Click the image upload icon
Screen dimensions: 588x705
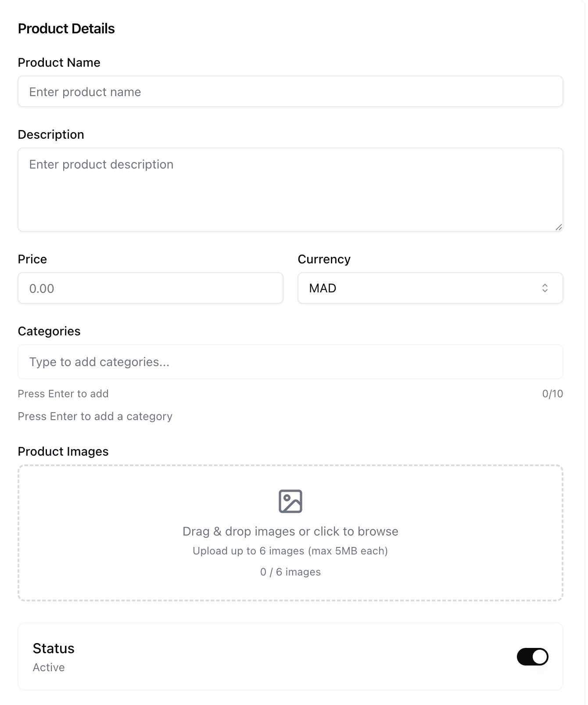[x=290, y=501]
